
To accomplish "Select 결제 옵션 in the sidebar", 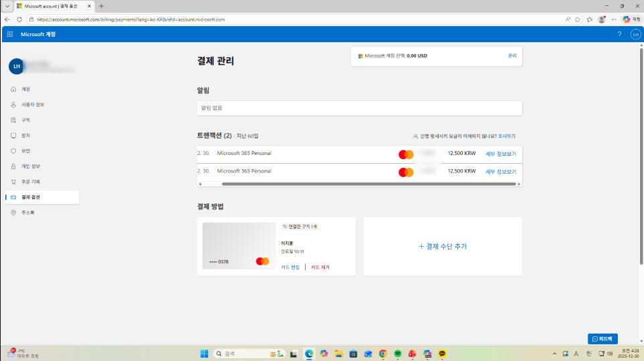I will [x=42, y=197].
